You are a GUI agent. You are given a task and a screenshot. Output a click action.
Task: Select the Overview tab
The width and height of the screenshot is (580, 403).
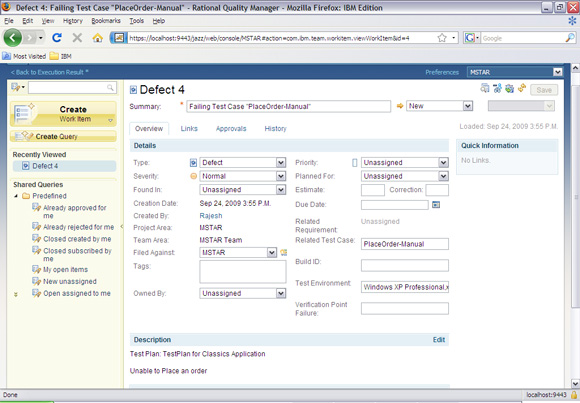click(149, 128)
